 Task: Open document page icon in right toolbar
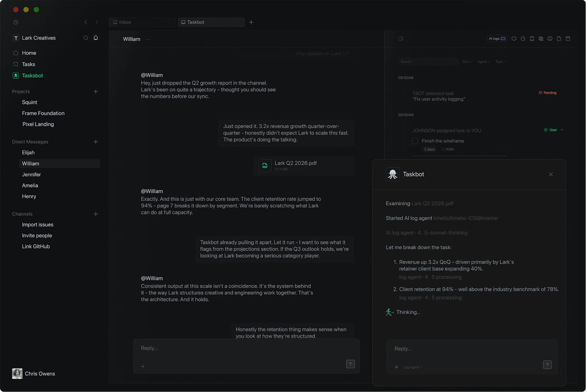click(559, 39)
